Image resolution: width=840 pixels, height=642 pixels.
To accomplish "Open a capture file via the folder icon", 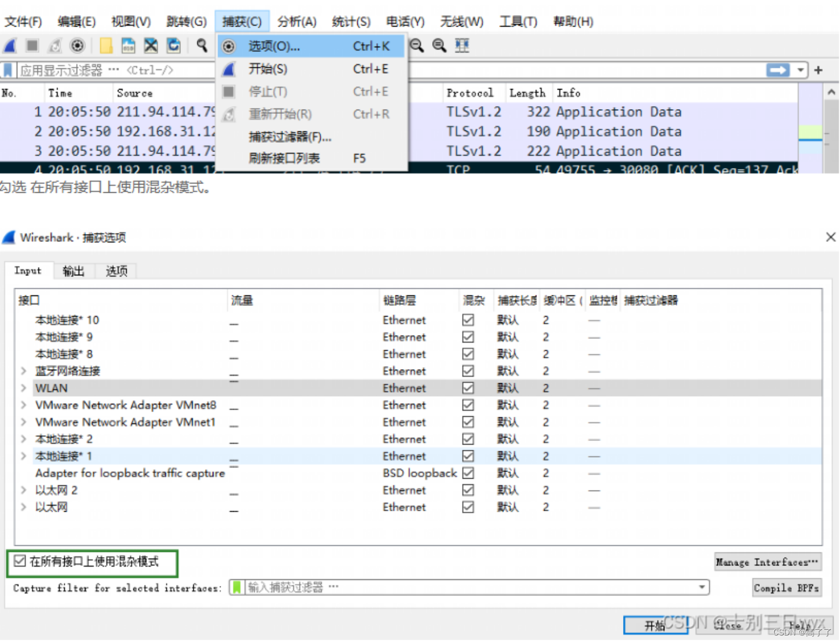I will (106, 45).
